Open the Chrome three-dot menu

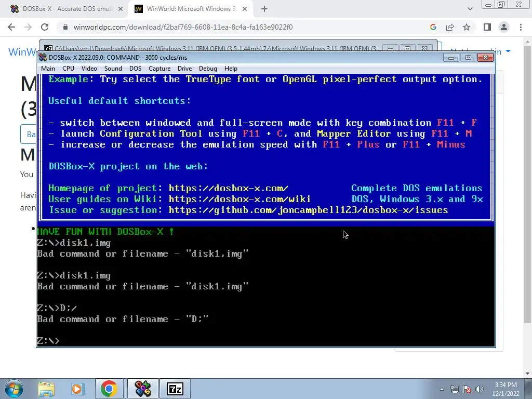(521, 27)
